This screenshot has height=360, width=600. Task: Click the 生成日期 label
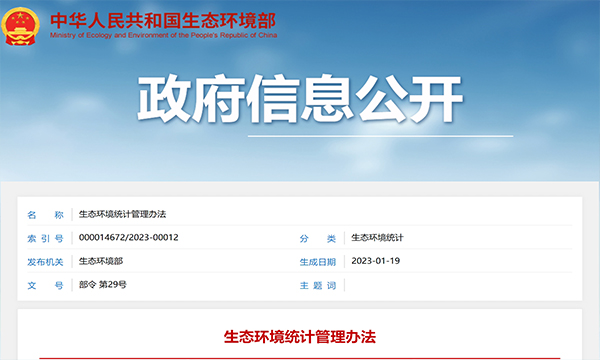(318, 262)
